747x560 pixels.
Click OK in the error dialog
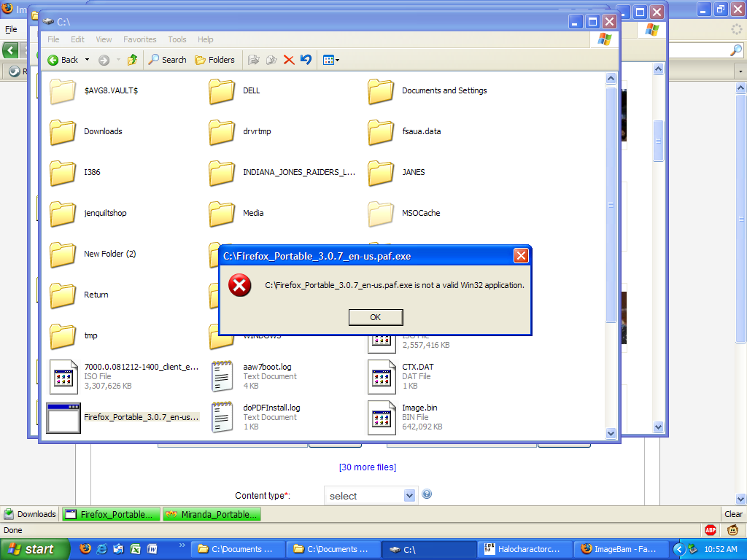[376, 317]
